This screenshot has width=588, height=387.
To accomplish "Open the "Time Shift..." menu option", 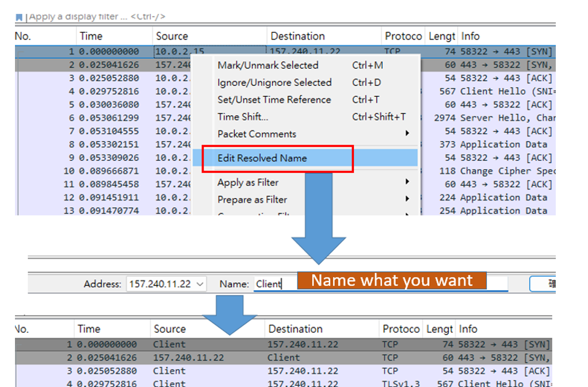I will tap(242, 117).
